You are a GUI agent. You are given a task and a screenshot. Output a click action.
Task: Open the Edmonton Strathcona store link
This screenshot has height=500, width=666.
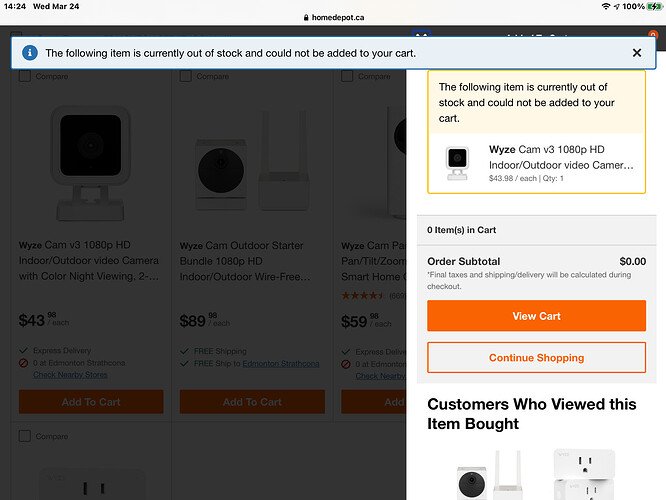coord(281,364)
